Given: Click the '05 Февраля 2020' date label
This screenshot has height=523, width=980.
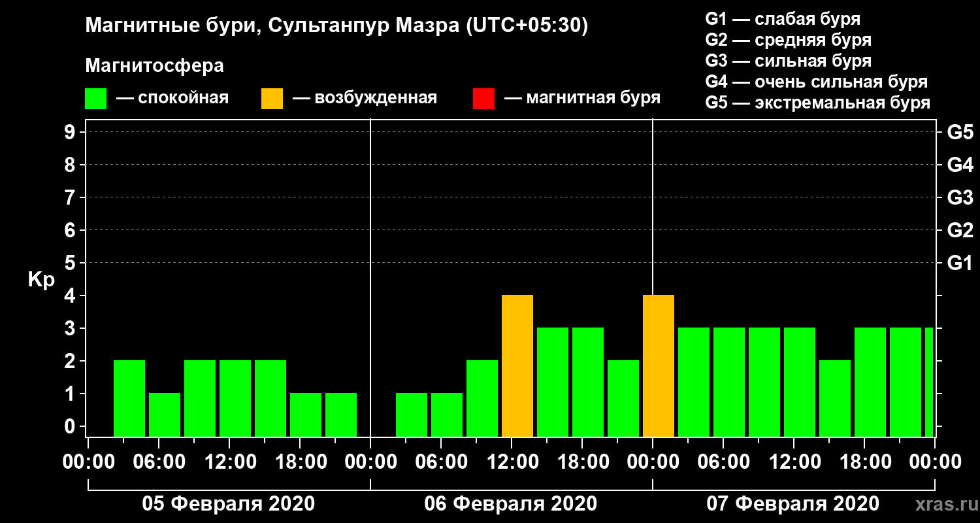Looking at the screenshot, I should [x=229, y=503].
